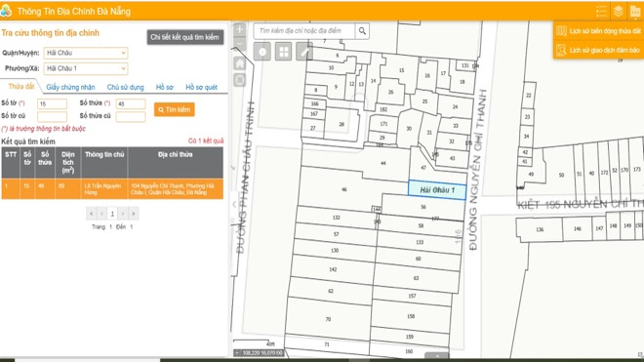Select parcel 158 on the map
Image resolution: width=644 pixels, height=362 pixels.
(411, 316)
